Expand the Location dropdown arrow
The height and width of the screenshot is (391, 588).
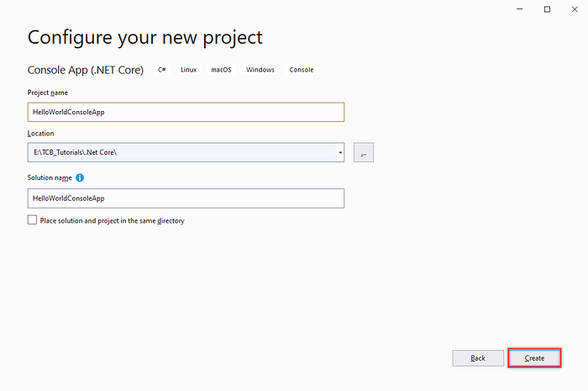pyautogui.click(x=340, y=152)
